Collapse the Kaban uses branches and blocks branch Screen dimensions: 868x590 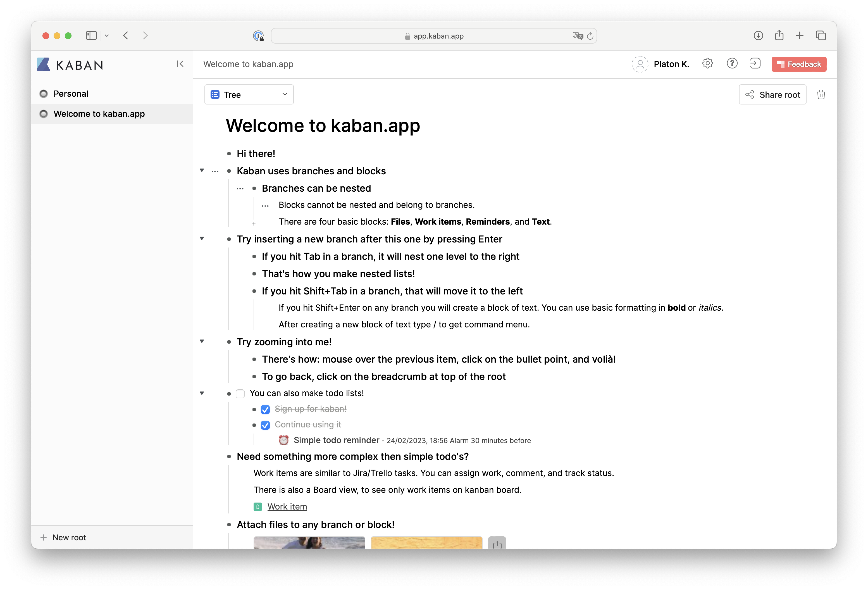click(202, 170)
